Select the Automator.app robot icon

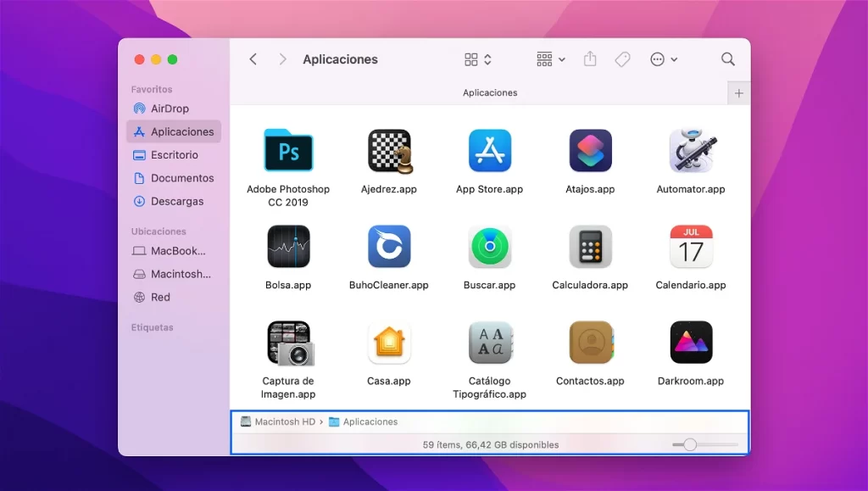coord(692,151)
